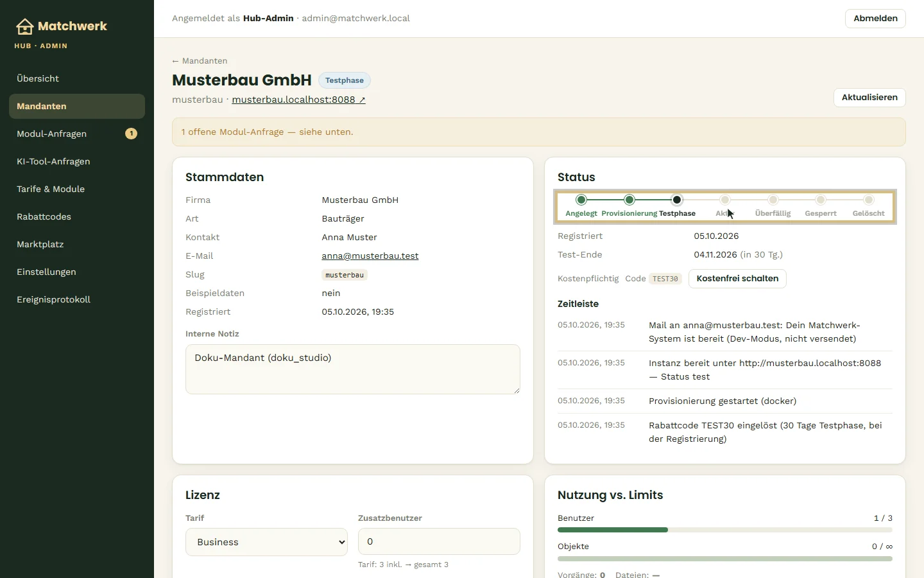Image resolution: width=924 pixels, height=578 pixels.
Task: Click the 'Instanz bereit unter' timeline entry
Action: pyautogui.click(x=725, y=370)
